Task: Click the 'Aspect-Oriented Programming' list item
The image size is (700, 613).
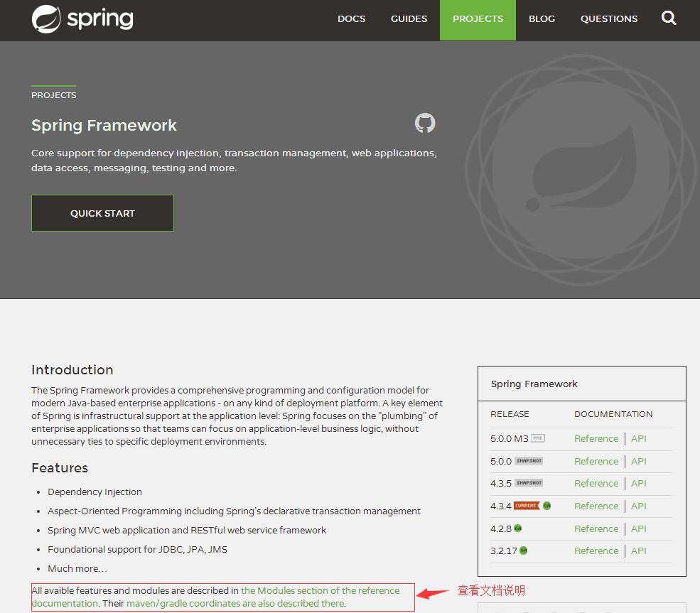Action: pyautogui.click(x=234, y=511)
